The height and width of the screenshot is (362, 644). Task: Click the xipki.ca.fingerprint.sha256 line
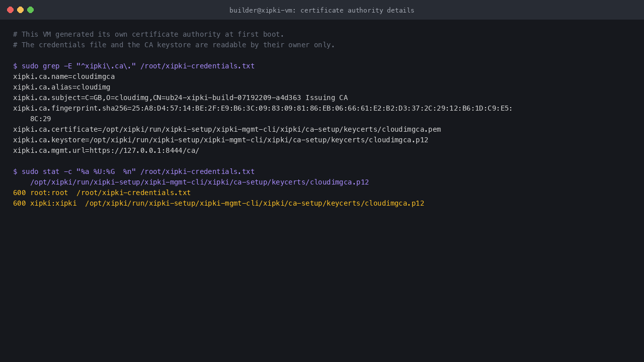(x=263, y=108)
